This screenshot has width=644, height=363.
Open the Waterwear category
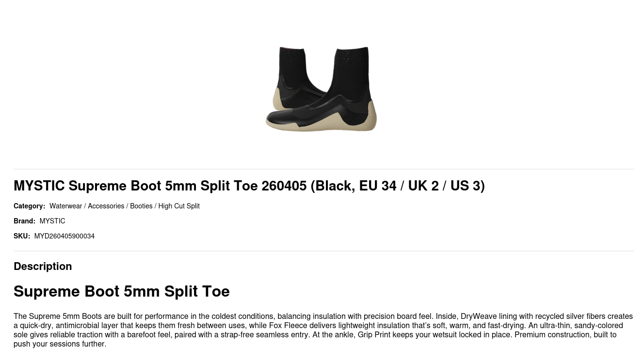65,206
